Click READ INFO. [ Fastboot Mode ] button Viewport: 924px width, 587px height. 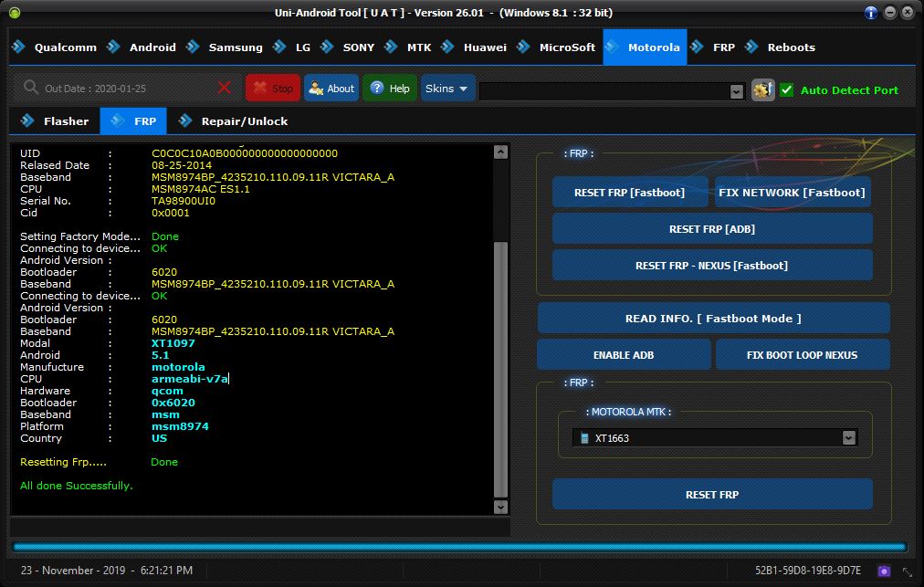pos(712,319)
